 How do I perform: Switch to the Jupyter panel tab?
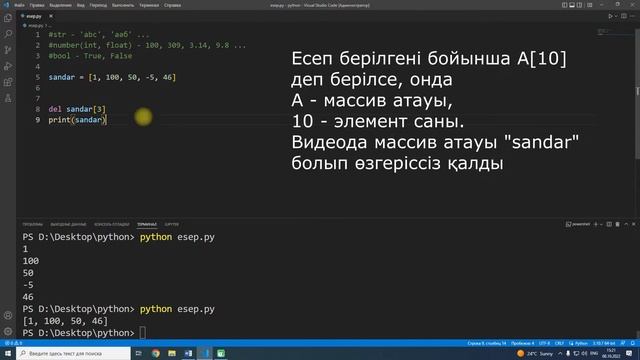point(172,224)
